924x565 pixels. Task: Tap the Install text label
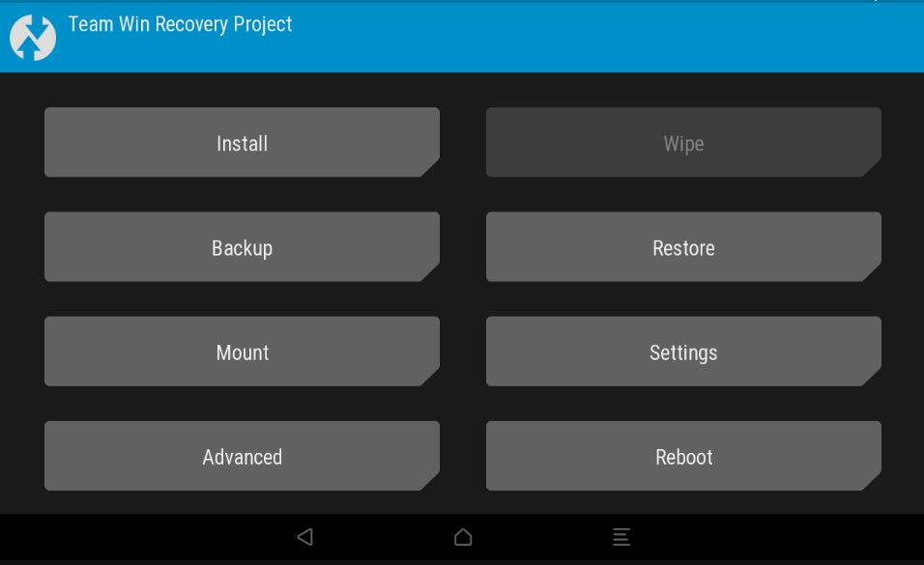[x=243, y=144]
